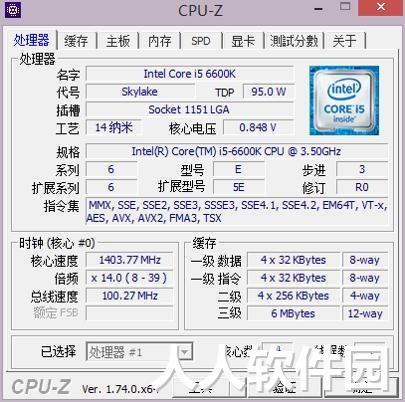Minimize the CPU-Z window
This screenshot has height=402, width=405.
click(x=319, y=8)
